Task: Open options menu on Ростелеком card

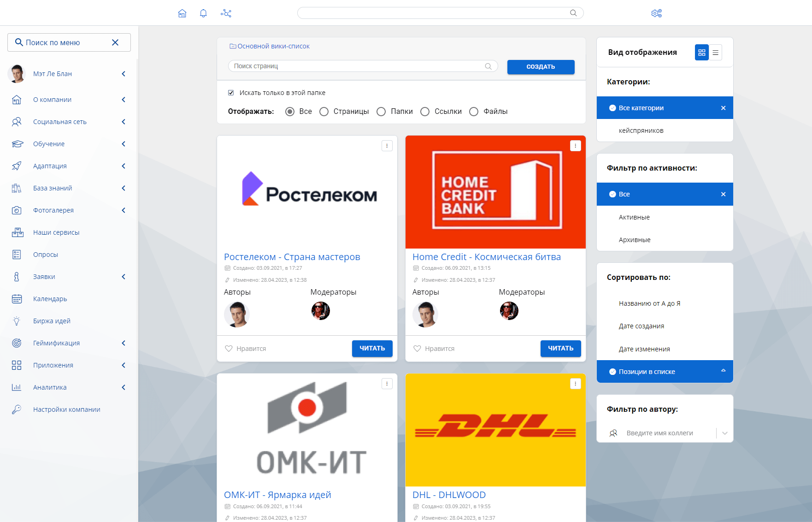Action: pos(387,146)
